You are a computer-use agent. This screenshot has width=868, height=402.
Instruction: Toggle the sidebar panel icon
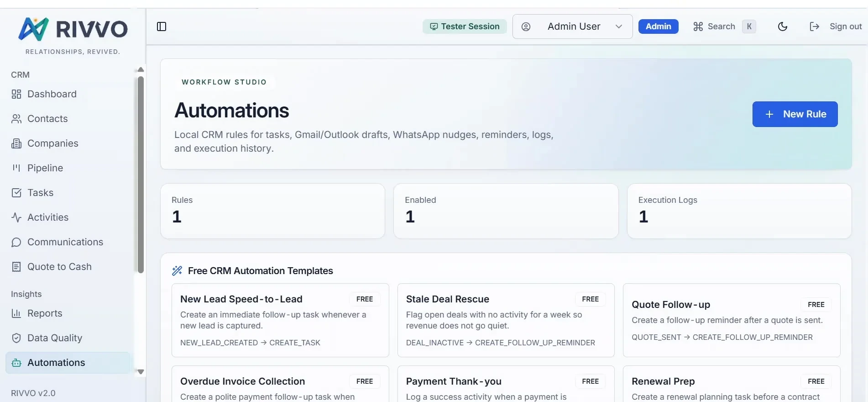coord(162,26)
